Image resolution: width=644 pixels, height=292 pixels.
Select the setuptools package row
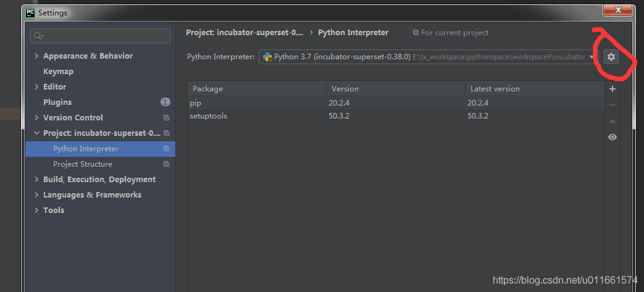tap(396, 116)
